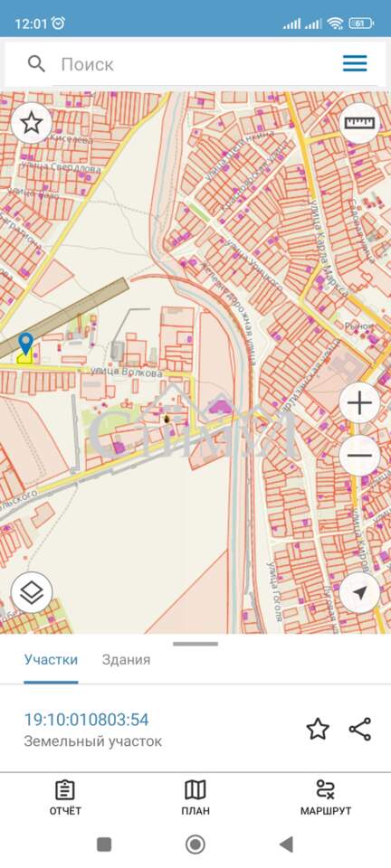
Task: Share the land parcel info
Action: 360,729
